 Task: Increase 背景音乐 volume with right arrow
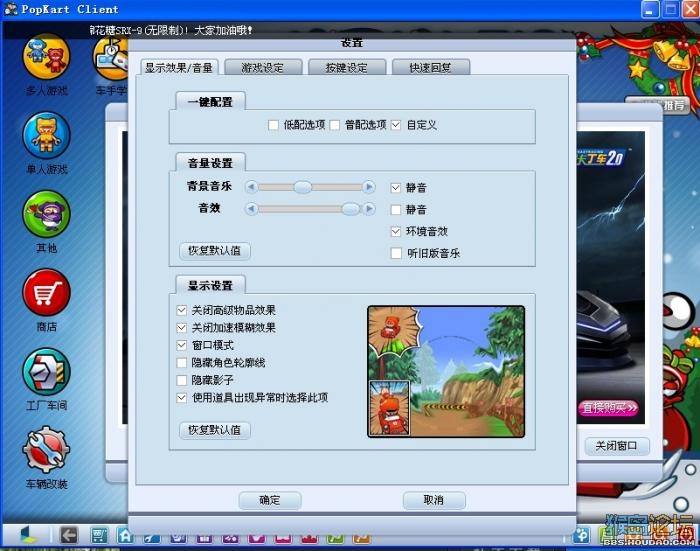(x=369, y=187)
